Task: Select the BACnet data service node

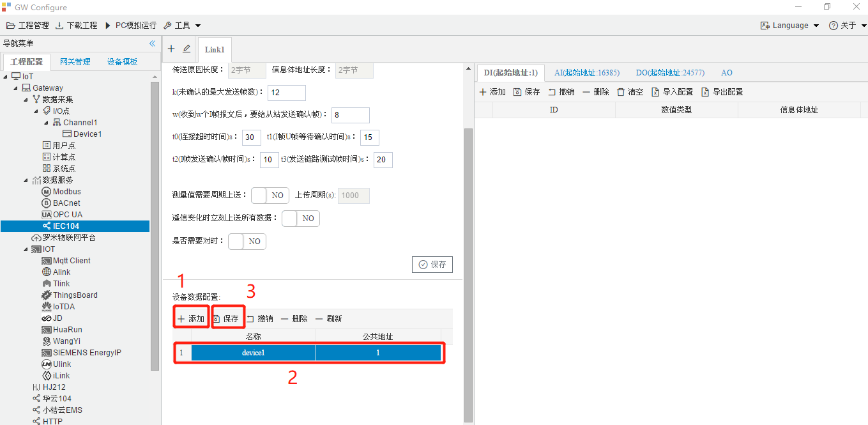Action: pyautogui.click(x=61, y=203)
